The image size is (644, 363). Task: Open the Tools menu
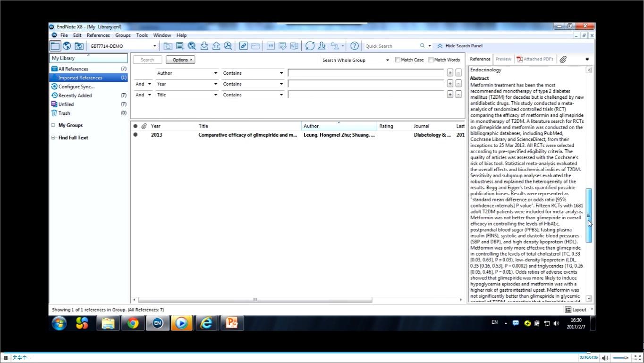(142, 35)
